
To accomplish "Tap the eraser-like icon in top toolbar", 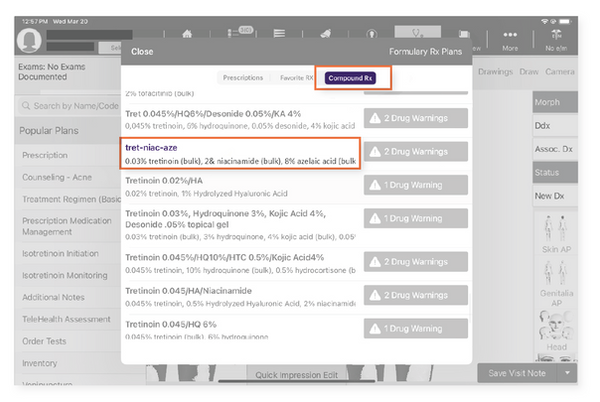I will pos(326,34).
